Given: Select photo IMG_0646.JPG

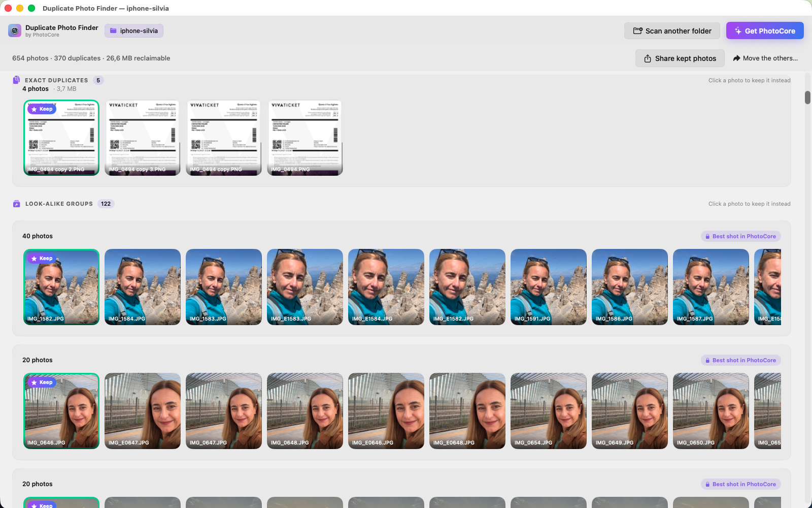Looking at the screenshot, I should 61,411.
